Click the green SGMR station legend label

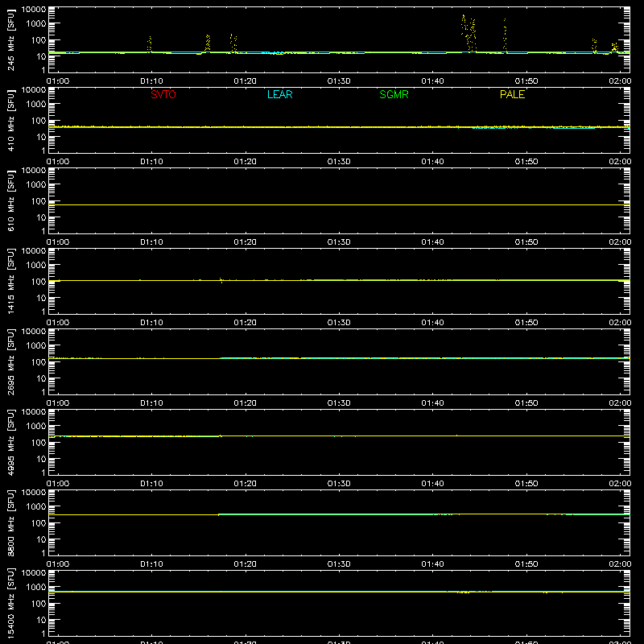(x=394, y=94)
